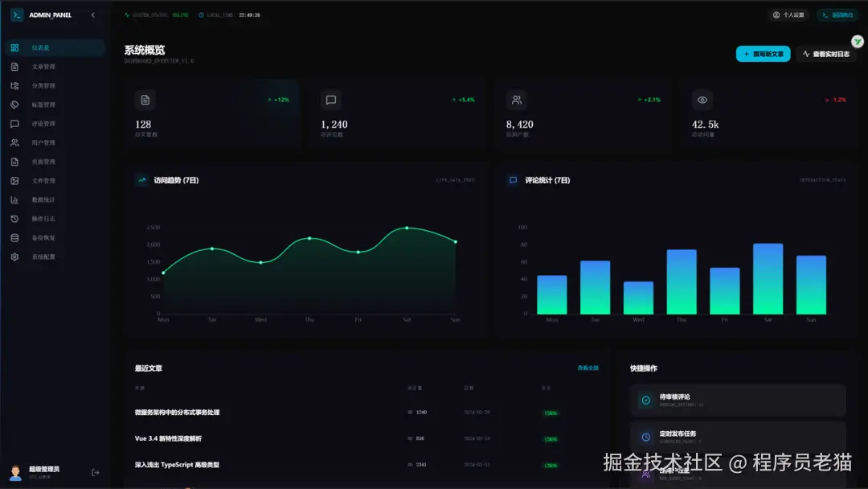
Task: Open 系统配置 via the gear icon
Action: pos(14,257)
